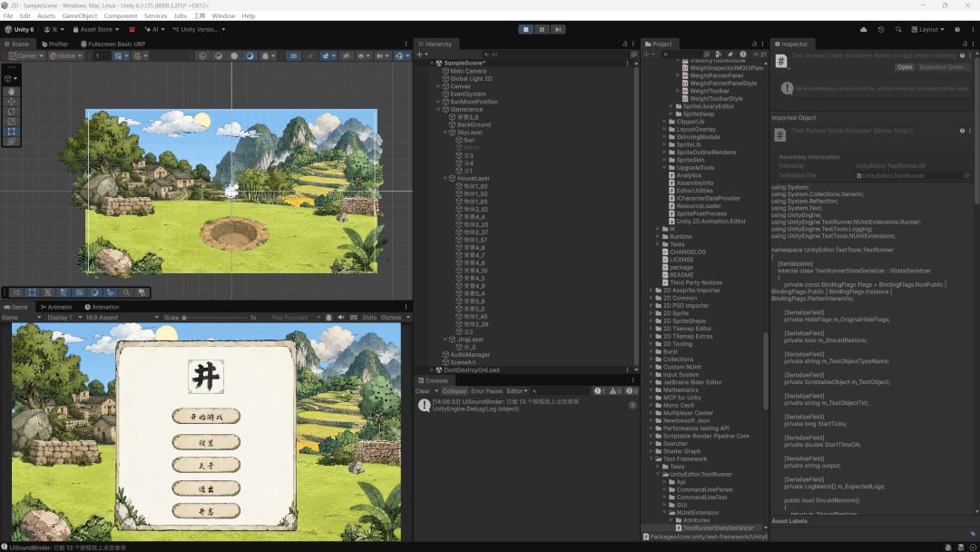
Task: Collapse the HouseLayer object in Hierarchy
Action: [446, 178]
